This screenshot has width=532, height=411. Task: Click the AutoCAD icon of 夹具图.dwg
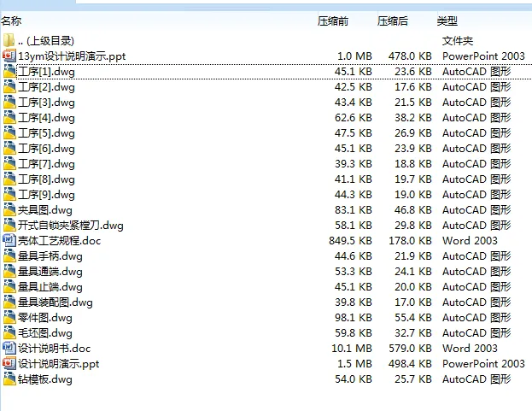pyautogui.click(x=9, y=209)
